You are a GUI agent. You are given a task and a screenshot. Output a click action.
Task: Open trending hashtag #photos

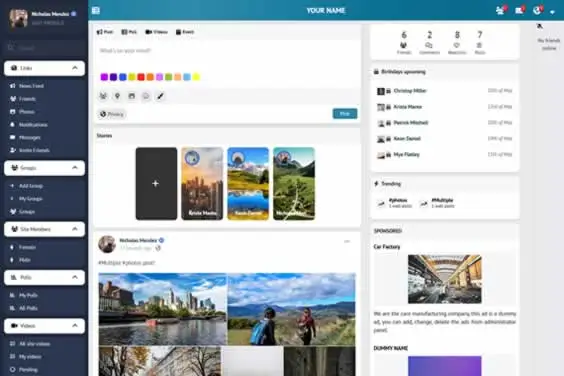coord(398,200)
